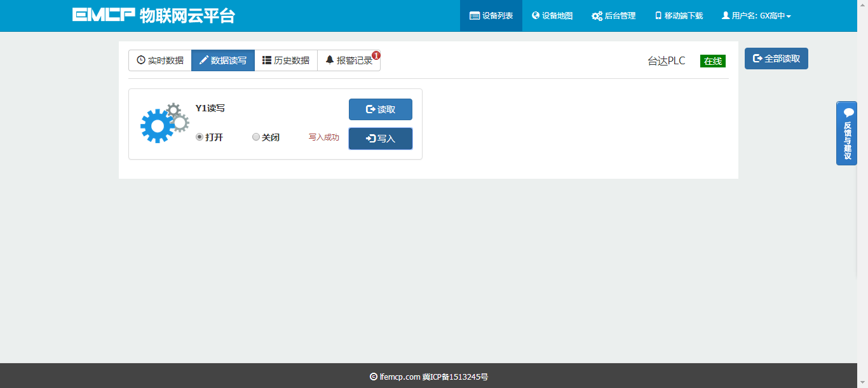The width and height of the screenshot is (868, 388).
Task: Click the 读取 button for Y1
Action: 381,109
